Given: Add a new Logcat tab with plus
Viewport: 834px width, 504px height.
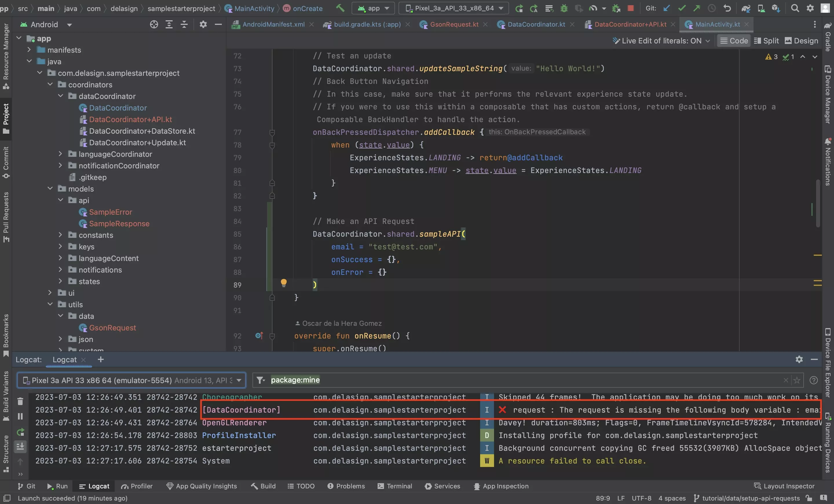Looking at the screenshot, I should pos(100,359).
